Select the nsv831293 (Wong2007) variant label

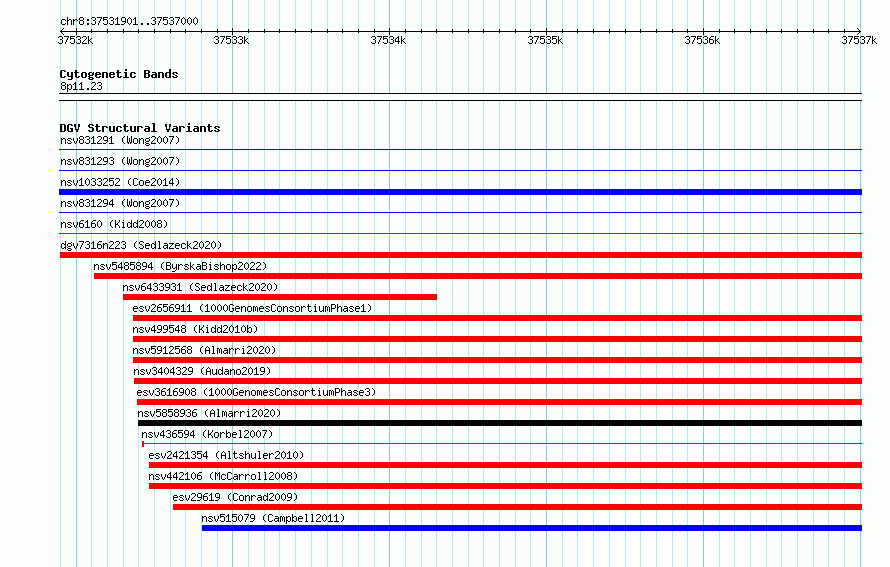pyautogui.click(x=120, y=161)
